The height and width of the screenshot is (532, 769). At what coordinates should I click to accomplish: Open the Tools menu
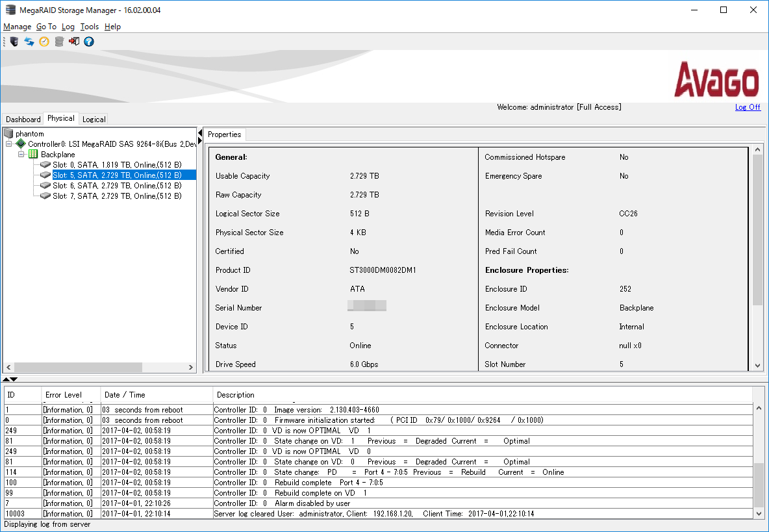pos(90,27)
